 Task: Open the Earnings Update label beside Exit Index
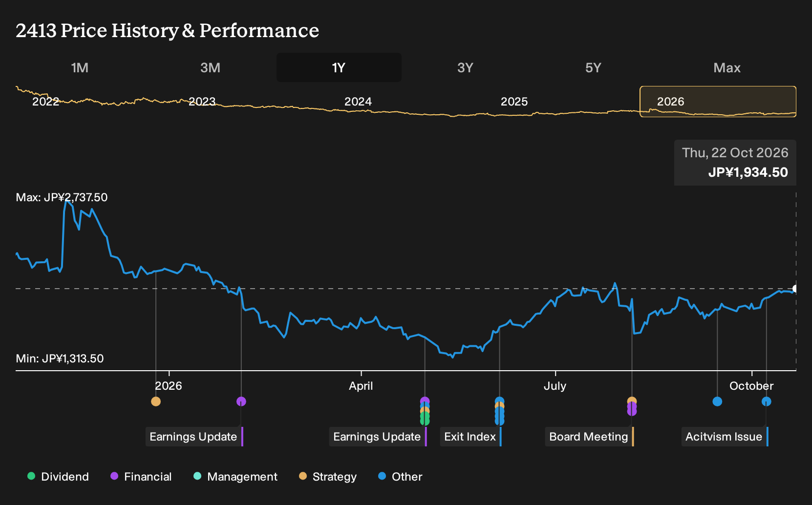click(x=378, y=437)
